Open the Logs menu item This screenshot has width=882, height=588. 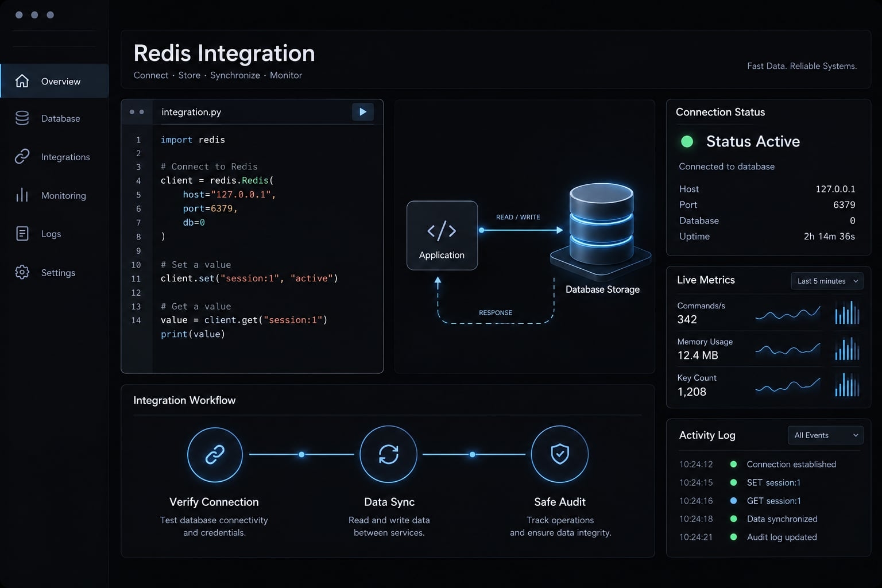[55, 234]
